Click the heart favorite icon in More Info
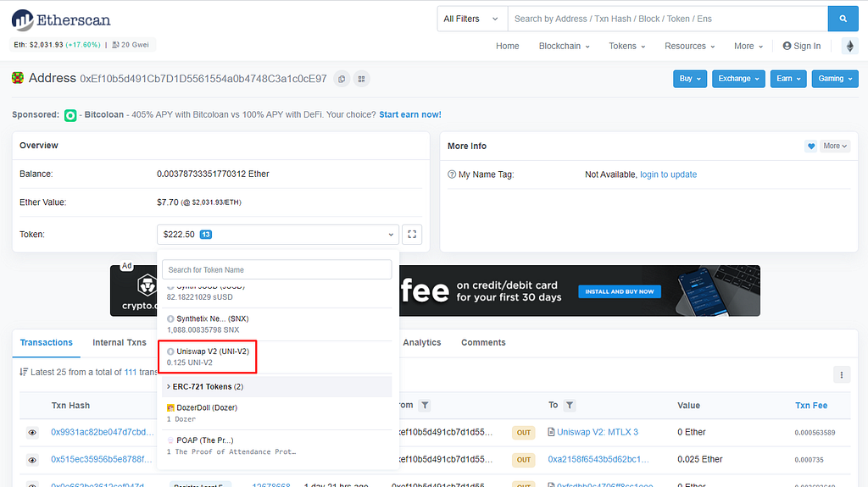 811,146
